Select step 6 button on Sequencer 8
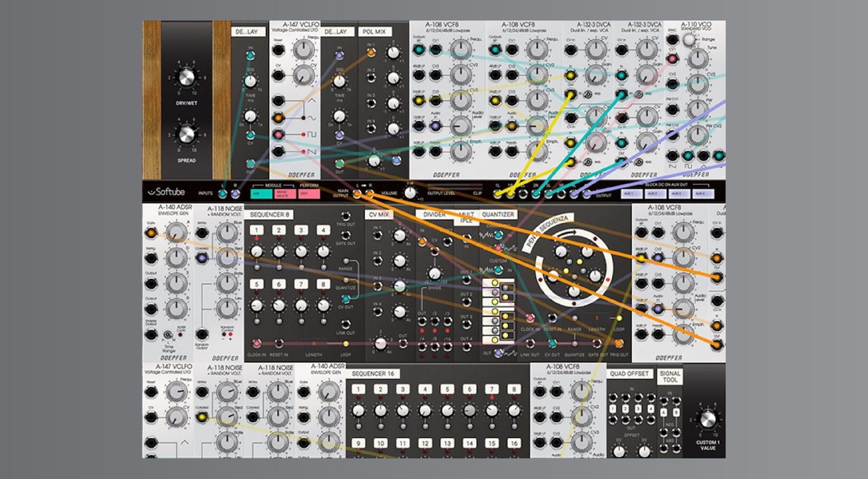 point(279,285)
